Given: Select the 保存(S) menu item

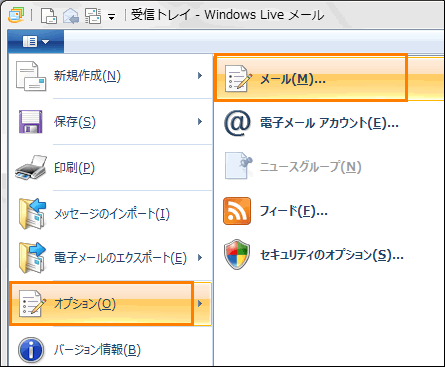Looking at the screenshot, I should pyautogui.click(x=110, y=122).
